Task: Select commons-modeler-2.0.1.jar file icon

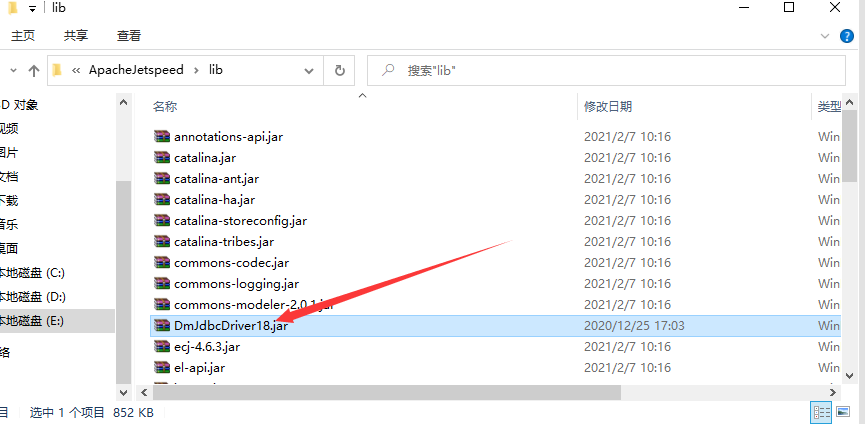Action: click(x=162, y=304)
